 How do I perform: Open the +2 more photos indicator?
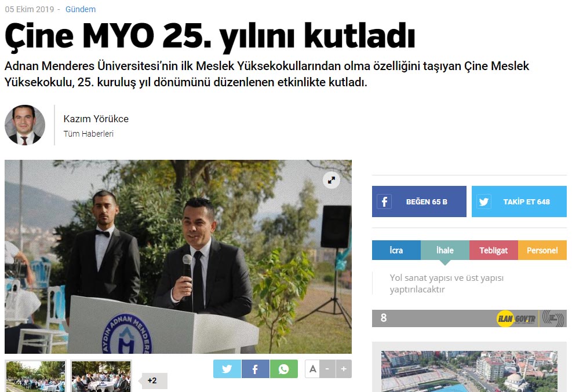[153, 380]
